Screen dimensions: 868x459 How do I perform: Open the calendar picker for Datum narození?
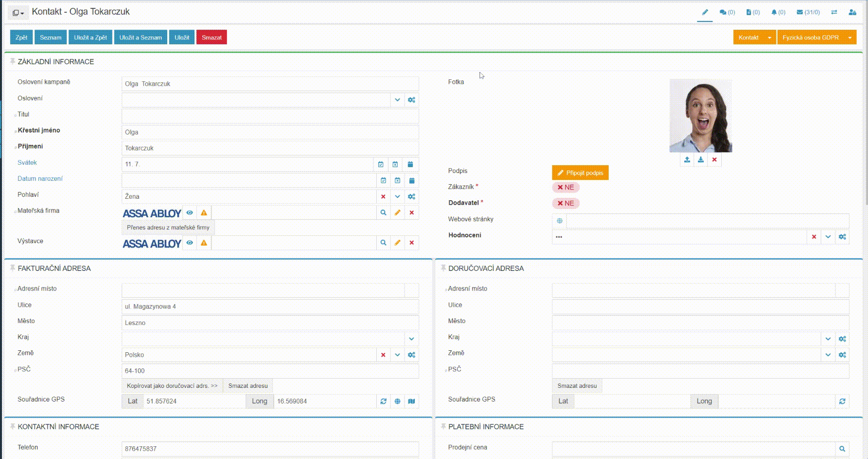412,181
